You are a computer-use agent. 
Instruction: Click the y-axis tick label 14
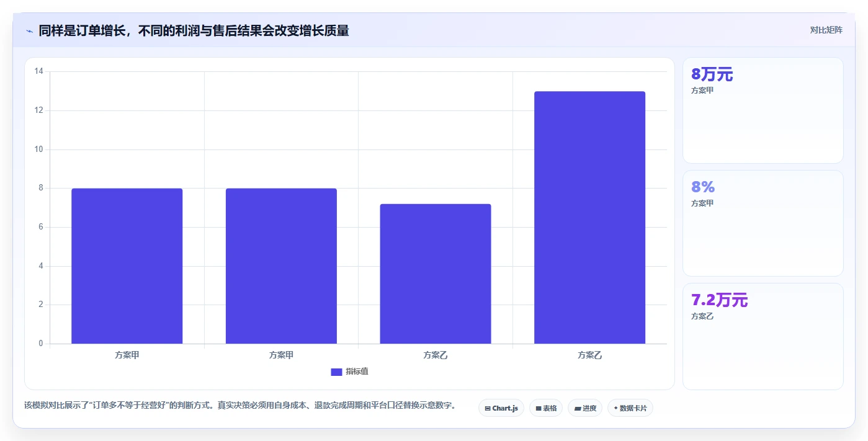(38, 71)
